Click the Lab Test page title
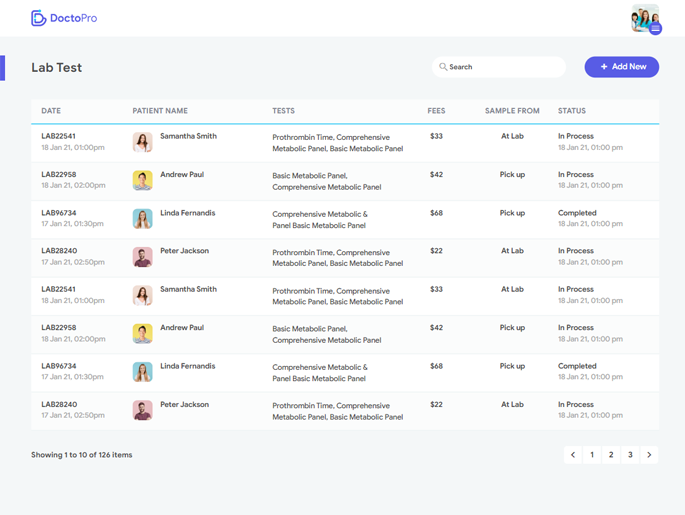The image size is (685, 515). pyautogui.click(x=56, y=68)
